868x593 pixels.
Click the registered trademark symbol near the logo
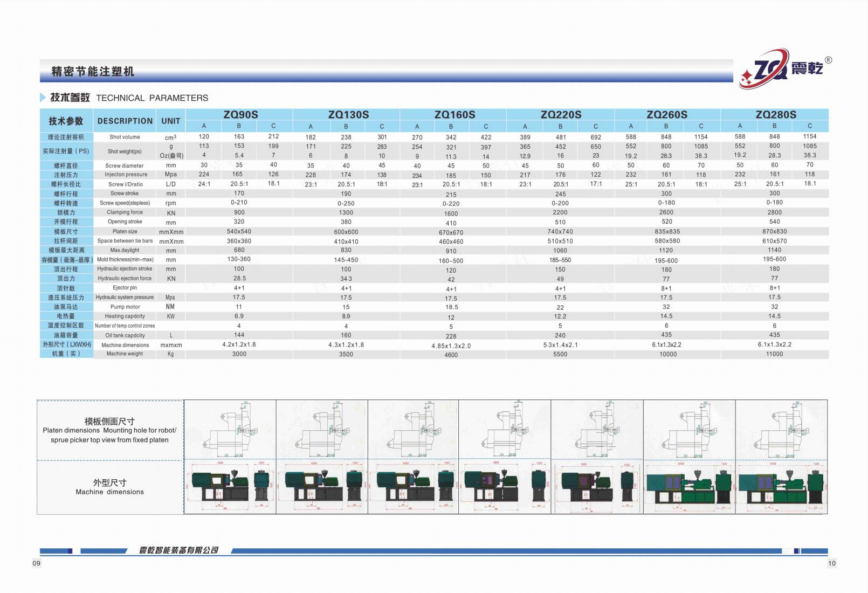tap(828, 60)
